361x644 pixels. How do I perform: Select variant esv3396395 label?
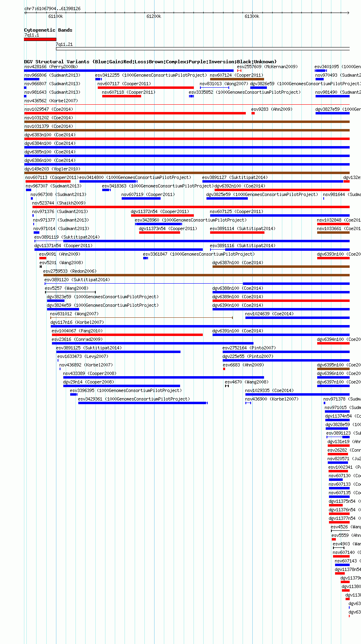click(126, 390)
